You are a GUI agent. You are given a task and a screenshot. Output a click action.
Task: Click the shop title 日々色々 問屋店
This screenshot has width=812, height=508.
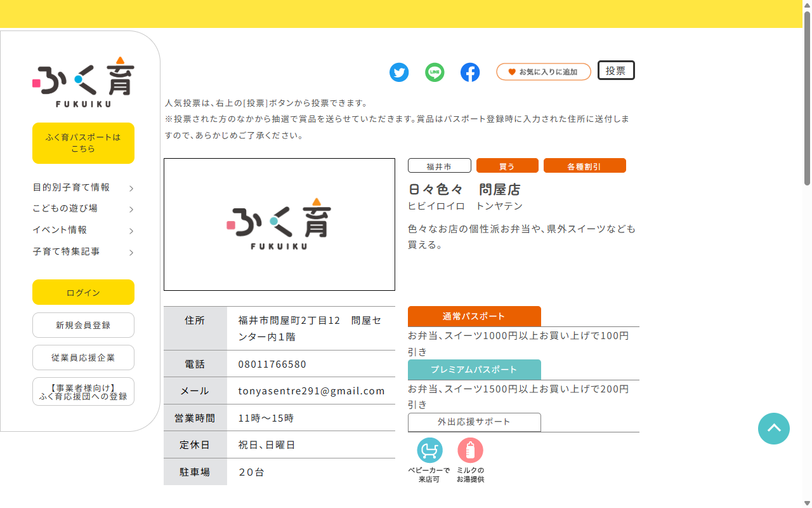(x=464, y=189)
